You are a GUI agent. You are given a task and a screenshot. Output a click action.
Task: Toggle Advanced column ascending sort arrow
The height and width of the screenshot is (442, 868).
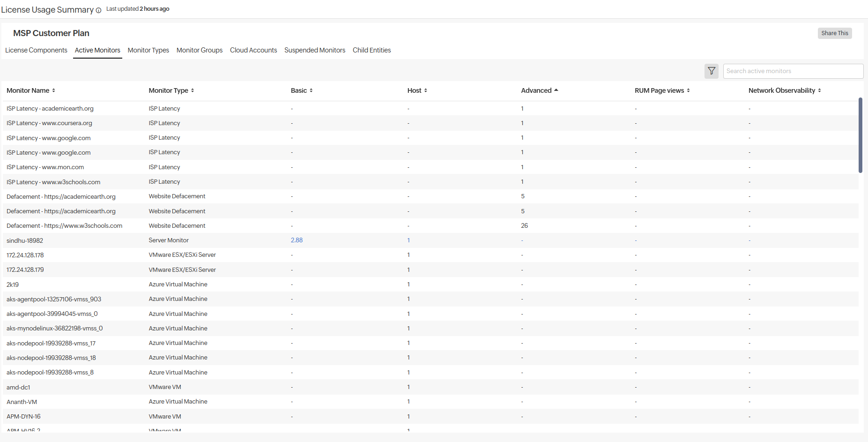[x=556, y=90]
